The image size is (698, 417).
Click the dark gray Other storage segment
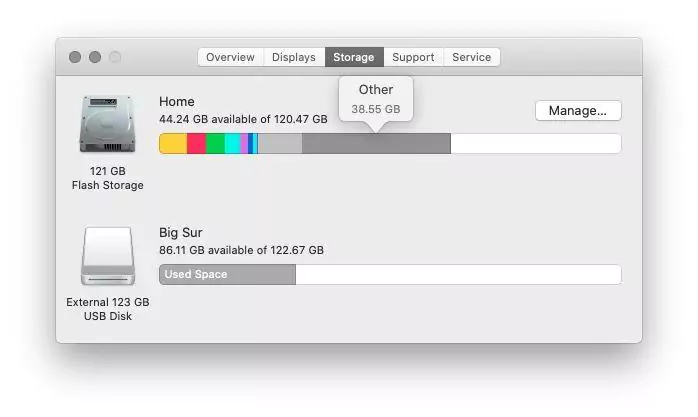[x=376, y=144]
